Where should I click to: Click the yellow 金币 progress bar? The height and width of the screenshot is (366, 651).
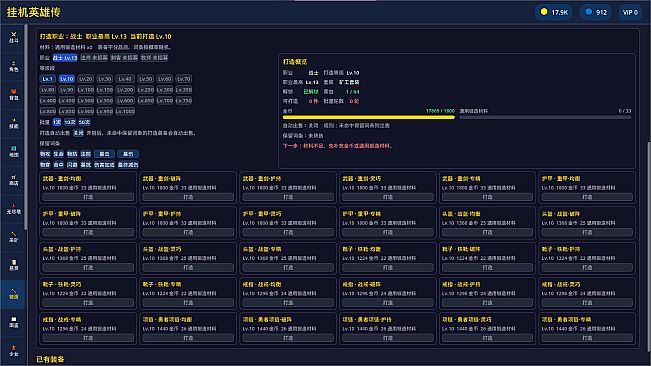pyautogui.click(x=369, y=117)
